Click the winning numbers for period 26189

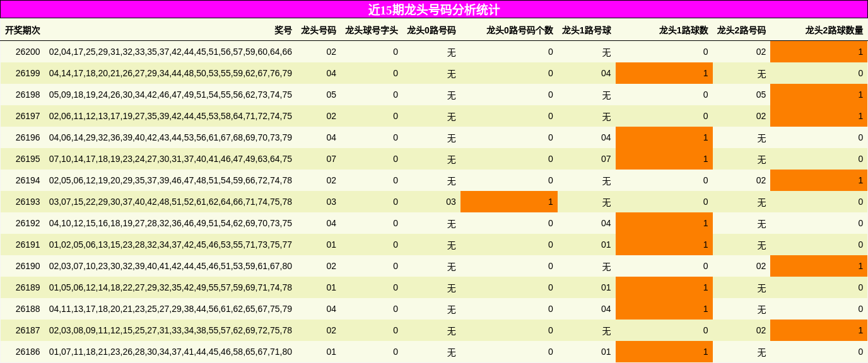pos(170,287)
